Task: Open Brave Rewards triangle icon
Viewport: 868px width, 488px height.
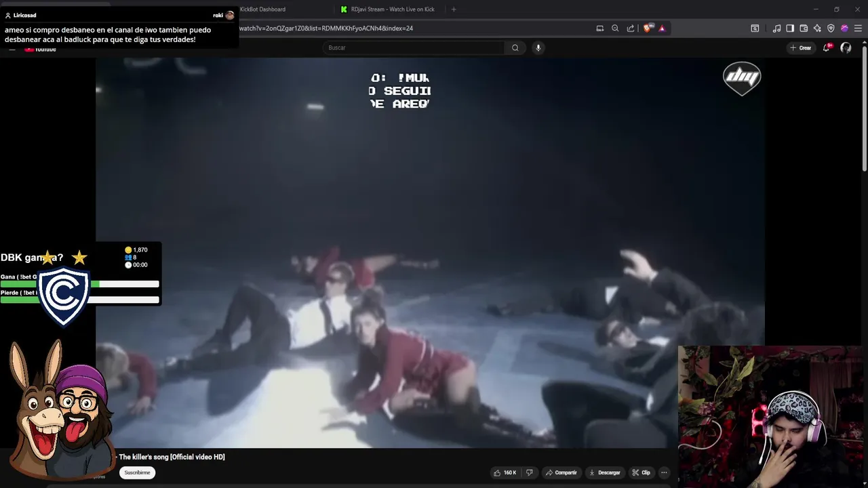Action: click(x=662, y=28)
